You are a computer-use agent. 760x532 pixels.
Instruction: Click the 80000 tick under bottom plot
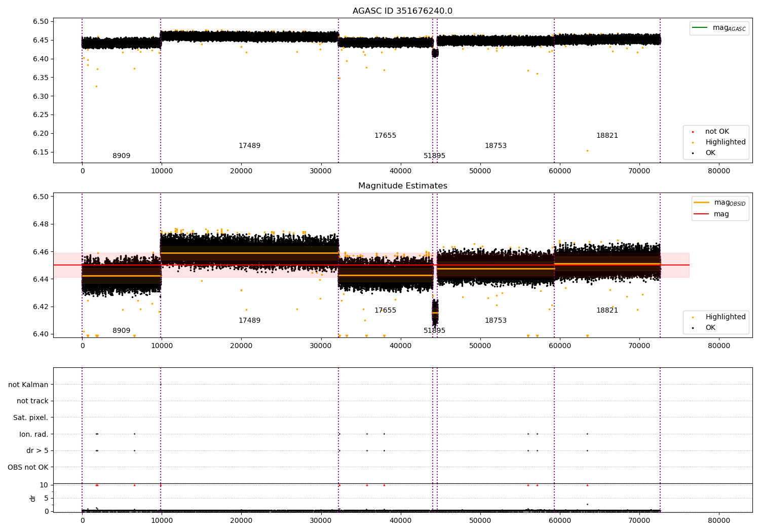tap(718, 520)
